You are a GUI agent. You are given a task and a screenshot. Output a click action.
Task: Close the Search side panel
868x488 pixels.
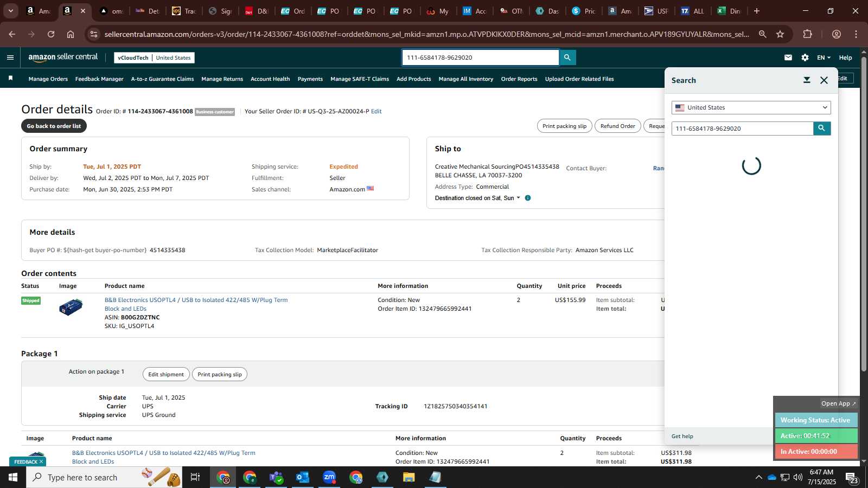(x=824, y=80)
